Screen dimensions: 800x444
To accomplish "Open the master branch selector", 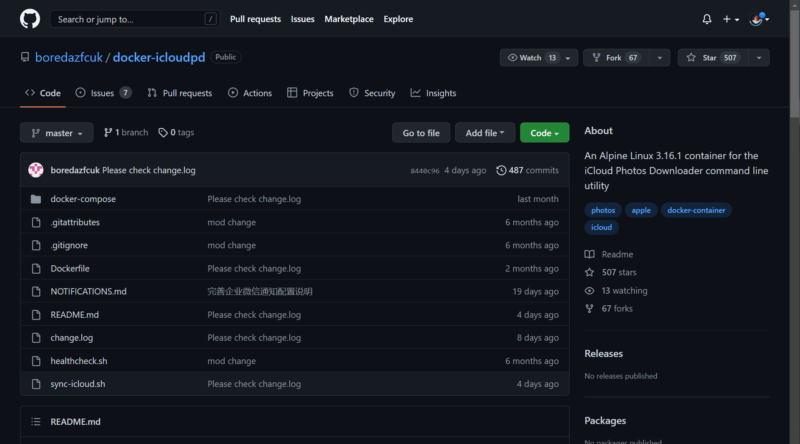I will coord(57,133).
